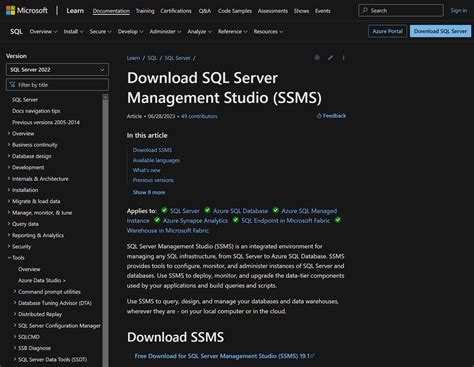Jump to Previous versions section link

click(x=153, y=180)
